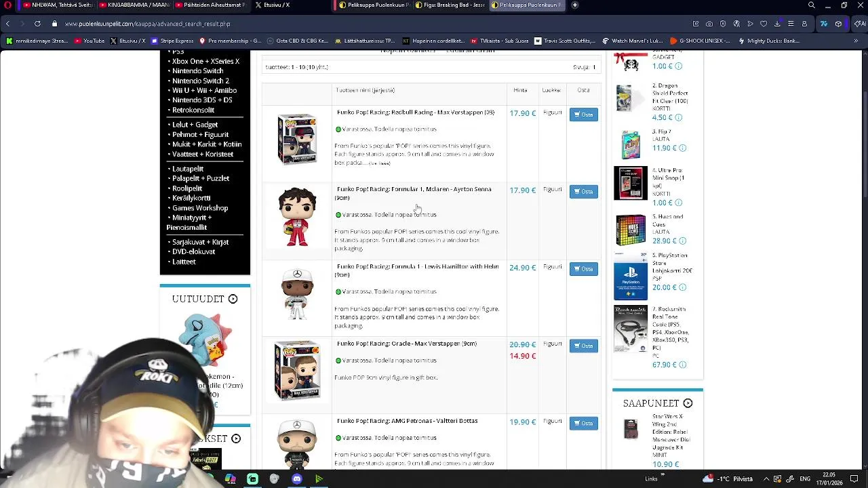Buy the Lewis Hamilton with Helm figure
Screen dimensions: 868x488
583,269
